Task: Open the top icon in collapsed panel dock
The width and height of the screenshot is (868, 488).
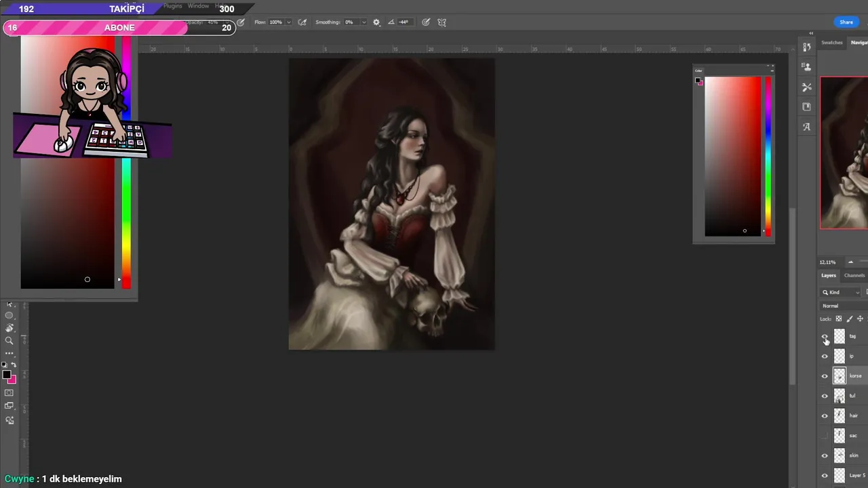Action: (x=806, y=47)
